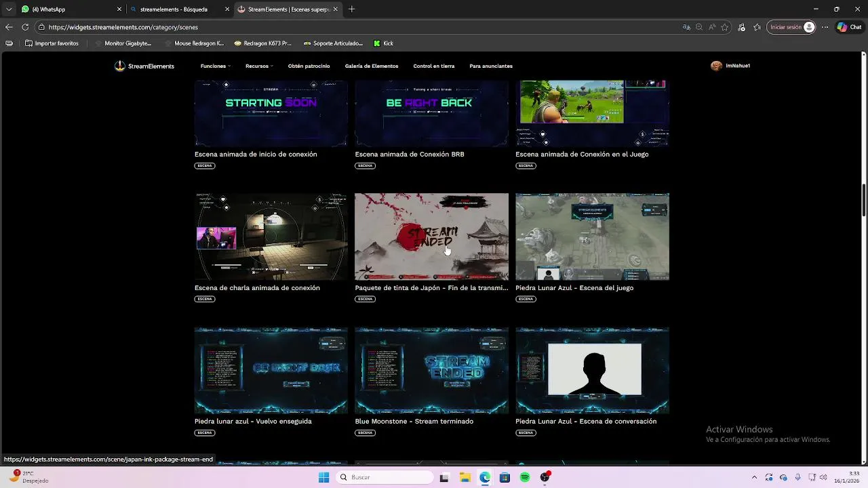The width and height of the screenshot is (868, 488).
Task: Open Piedra Lunar Azul conversation scene thumbnail
Action: (x=592, y=370)
